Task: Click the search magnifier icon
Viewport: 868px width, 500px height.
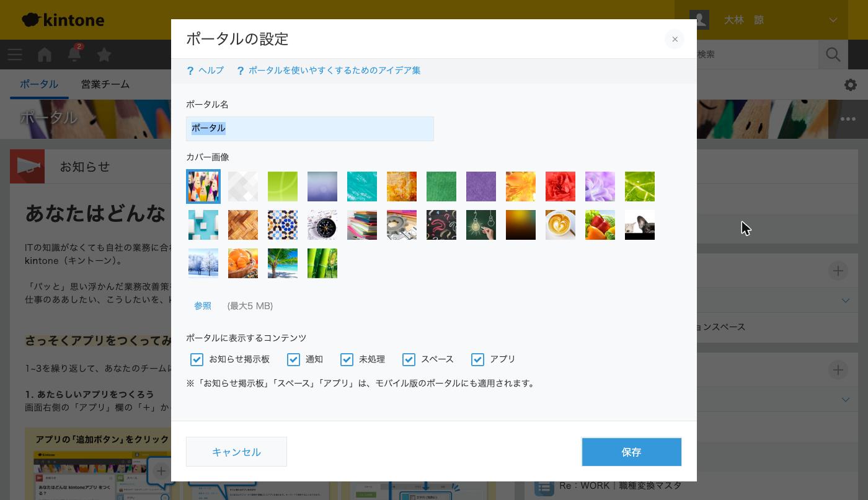Action: 833,55
